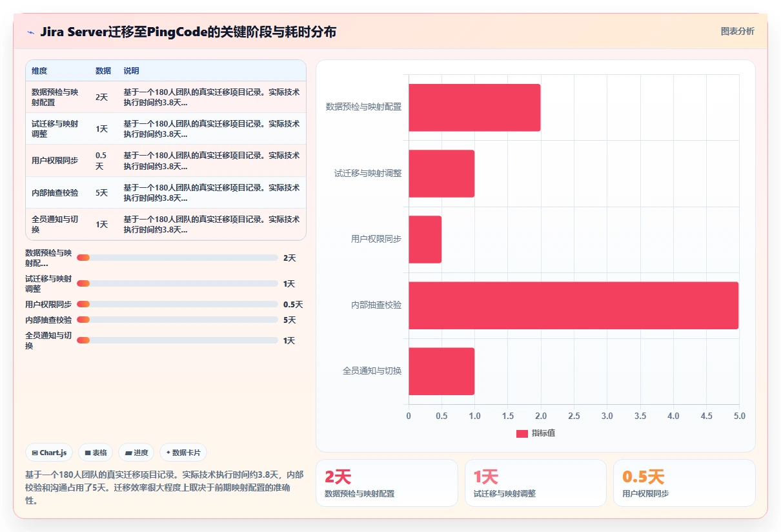Click the 2天 cell in the table

tap(101, 97)
